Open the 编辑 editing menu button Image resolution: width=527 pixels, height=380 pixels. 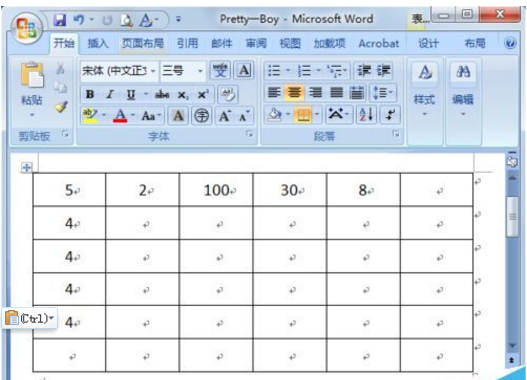(463, 90)
